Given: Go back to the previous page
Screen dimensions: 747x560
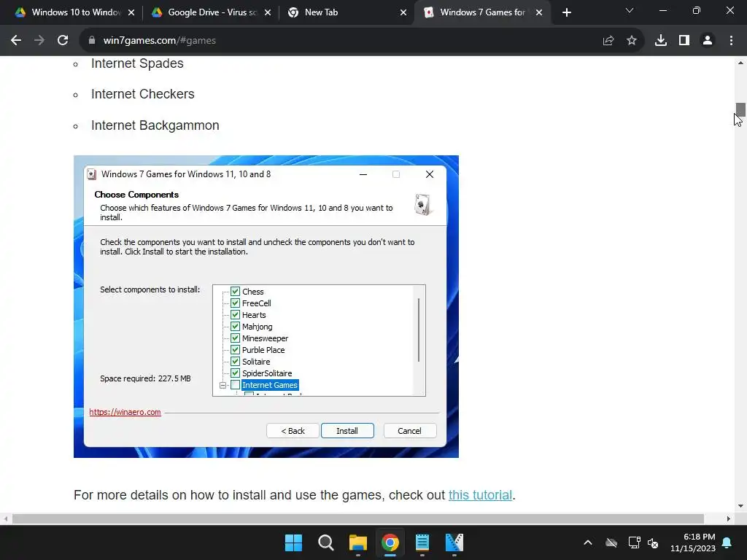Looking at the screenshot, I should point(16,41).
